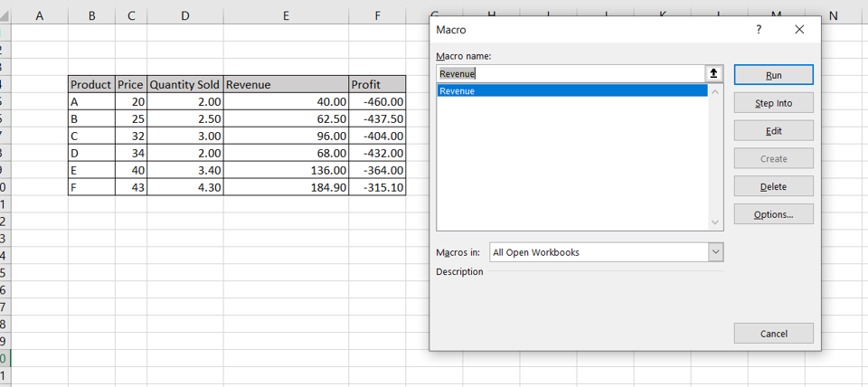Run the Revenue macro

[x=773, y=75]
